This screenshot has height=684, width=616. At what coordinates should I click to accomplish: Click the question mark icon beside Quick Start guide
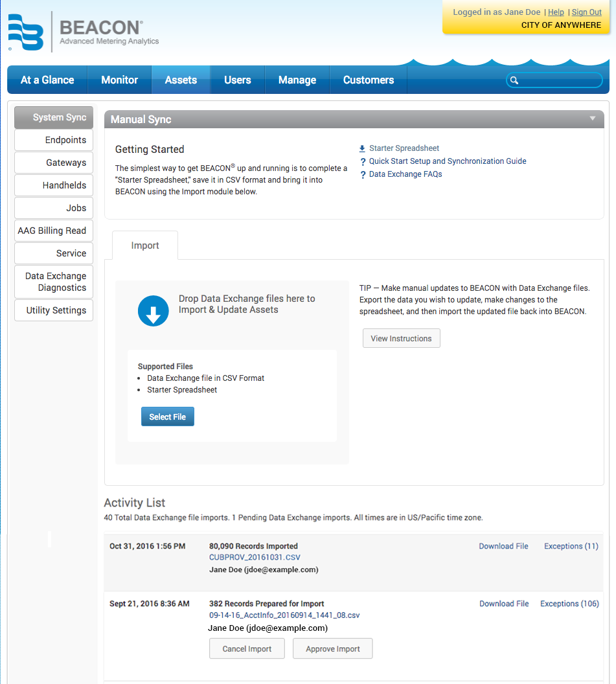[363, 161]
